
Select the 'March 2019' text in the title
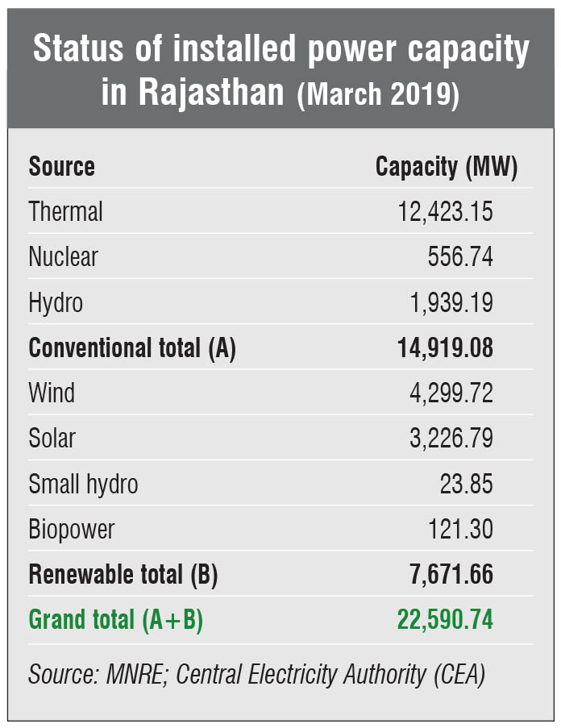pos(378,94)
